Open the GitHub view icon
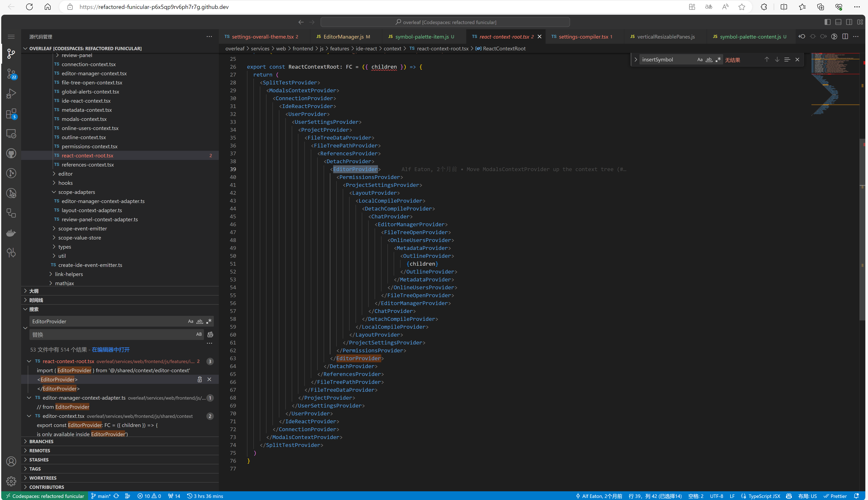Image resolution: width=868 pixels, height=500 pixels. [11, 153]
